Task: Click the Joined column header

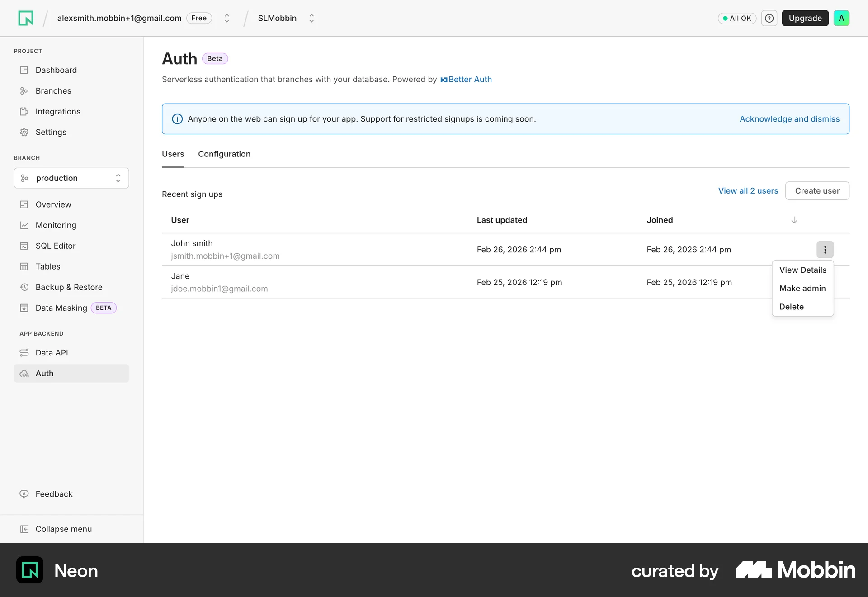Action: coord(660,220)
